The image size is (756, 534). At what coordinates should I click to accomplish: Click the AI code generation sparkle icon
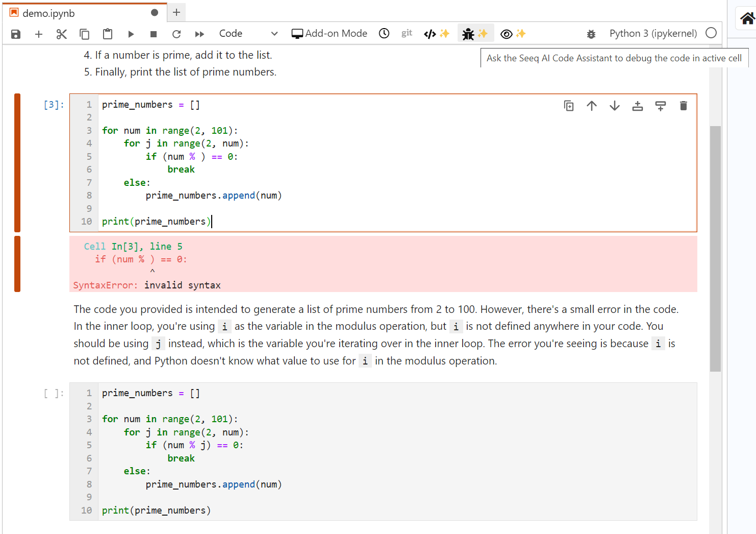[437, 34]
